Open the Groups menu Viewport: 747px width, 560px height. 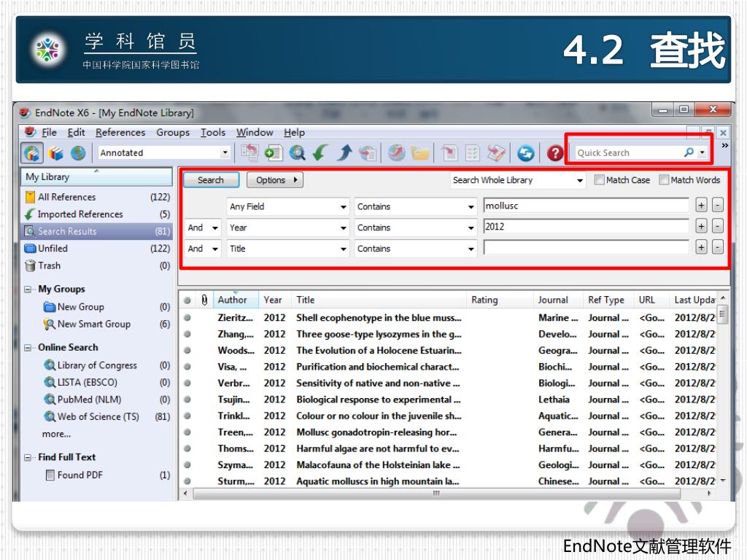[172, 133]
